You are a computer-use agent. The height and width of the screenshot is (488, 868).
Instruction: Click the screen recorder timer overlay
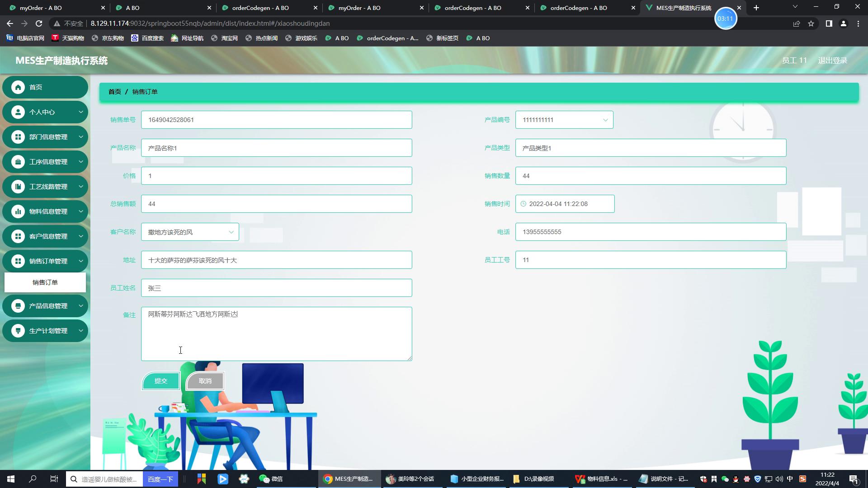726,19
